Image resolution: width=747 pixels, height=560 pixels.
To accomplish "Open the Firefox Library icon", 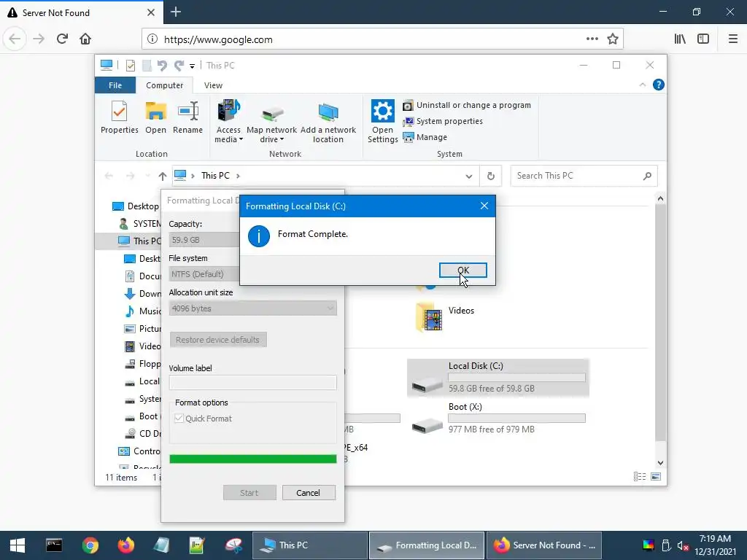I will [x=681, y=39].
